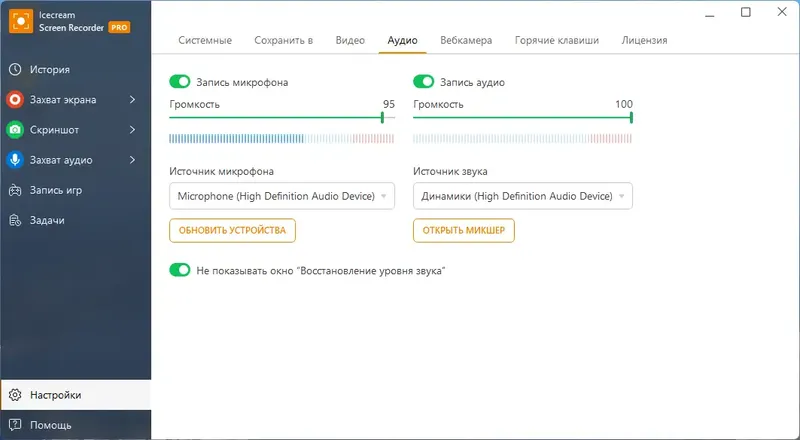
Task: Click the Tasks calendar icon
Action: point(15,220)
